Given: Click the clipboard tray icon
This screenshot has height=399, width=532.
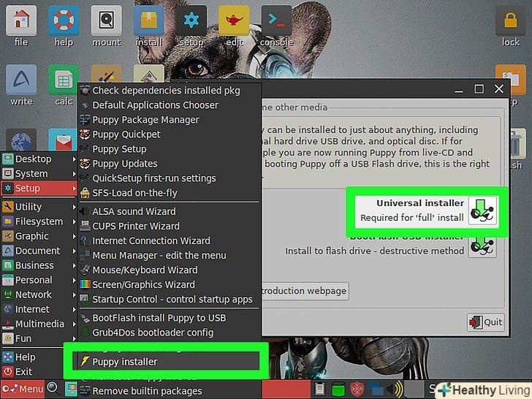Looking at the screenshot, I should [x=319, y=389].
